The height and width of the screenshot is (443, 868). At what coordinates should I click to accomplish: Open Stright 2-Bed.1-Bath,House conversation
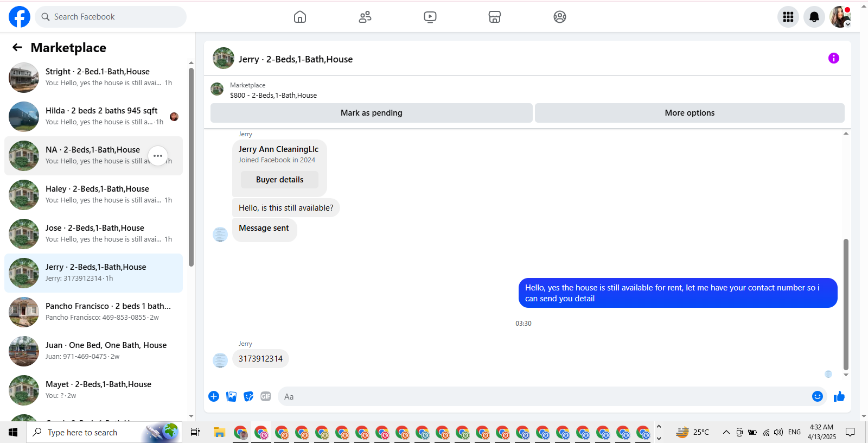(x=93, y=78)
